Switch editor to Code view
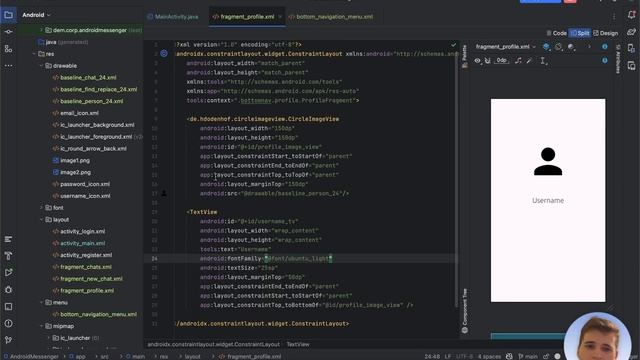Image resolution: width=640 pixels, height=360 pixels. pyautogui.click(x=557, y=33)
